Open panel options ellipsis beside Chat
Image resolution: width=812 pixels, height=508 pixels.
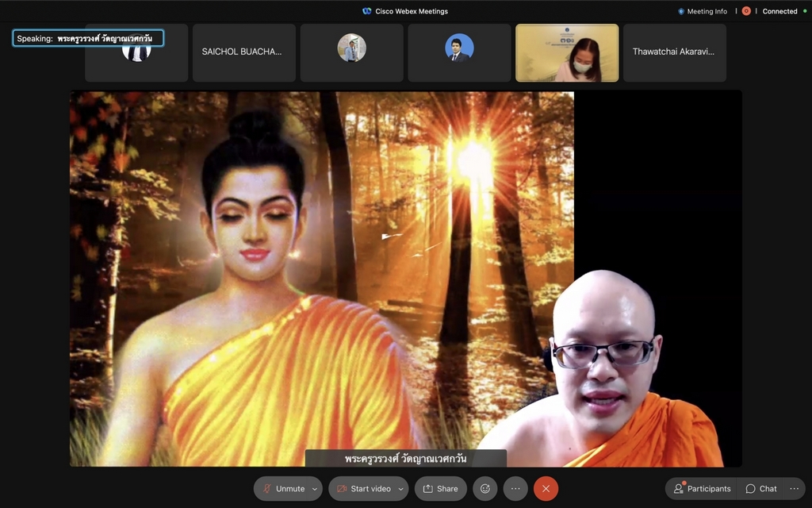click(x=795, y=489)
